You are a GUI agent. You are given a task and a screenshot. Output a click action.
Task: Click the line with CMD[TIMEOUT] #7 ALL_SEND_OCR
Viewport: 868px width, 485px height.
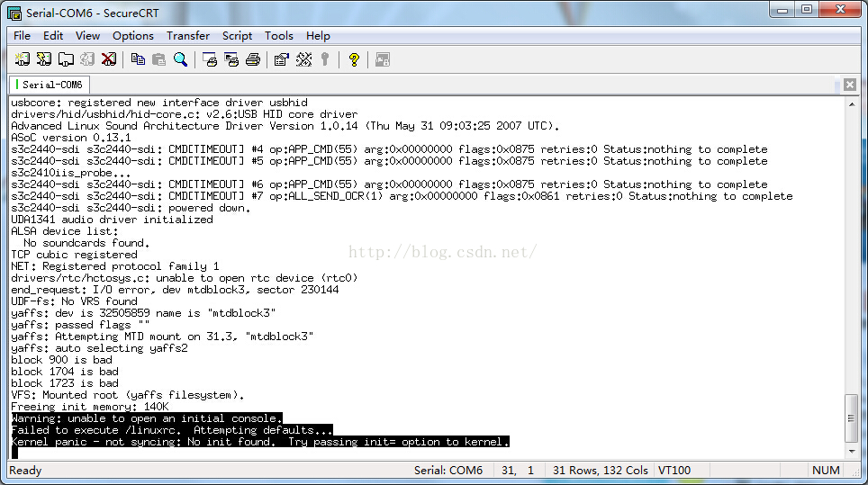402,196
